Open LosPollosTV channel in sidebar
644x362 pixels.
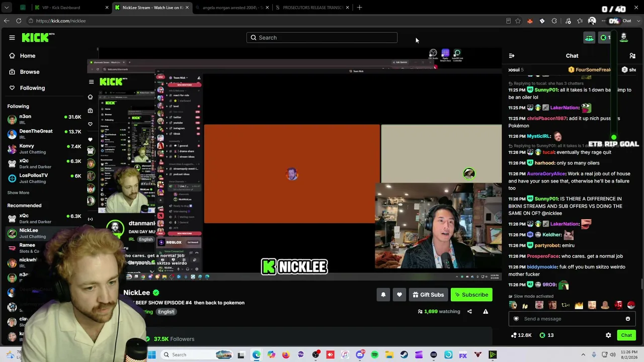44,178
